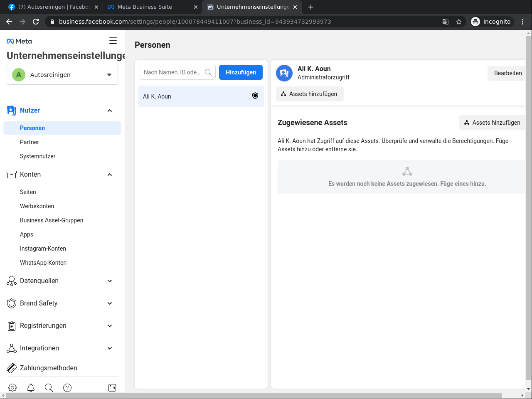Click the Zahlungsmethoden card icon
The width and height of the screenshot is (532, 399).
pos(12,368)
